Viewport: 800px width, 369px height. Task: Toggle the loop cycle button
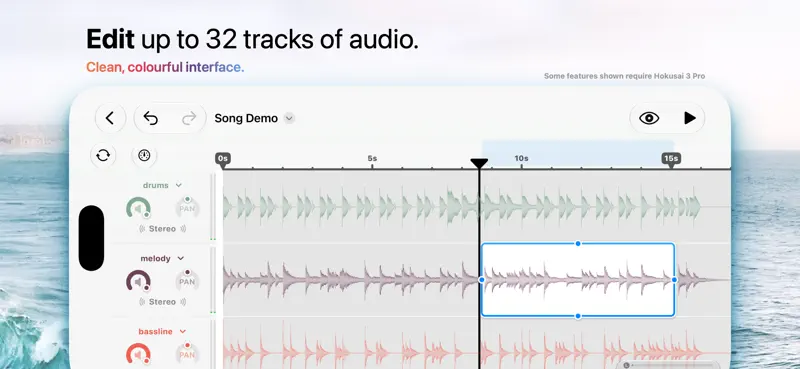pos(103,155)
